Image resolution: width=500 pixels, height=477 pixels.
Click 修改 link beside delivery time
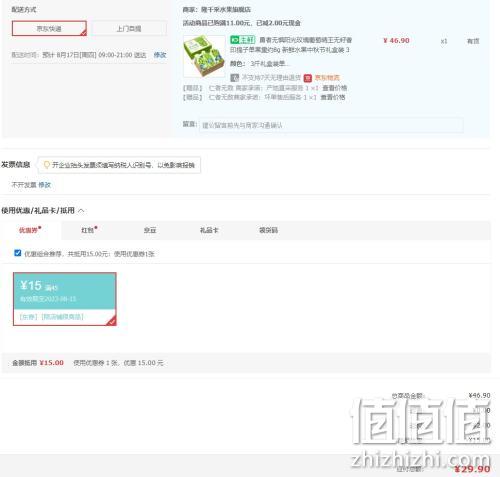point(160,55)
